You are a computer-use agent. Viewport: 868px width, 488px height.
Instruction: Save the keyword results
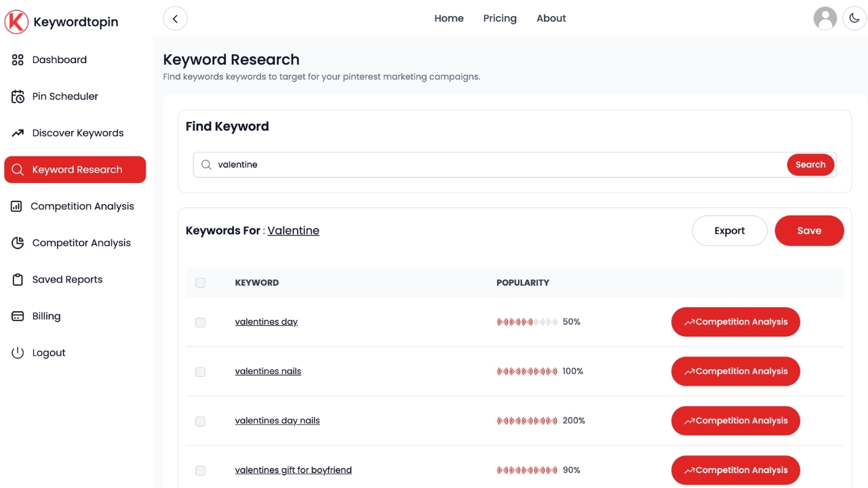point(809,230)
